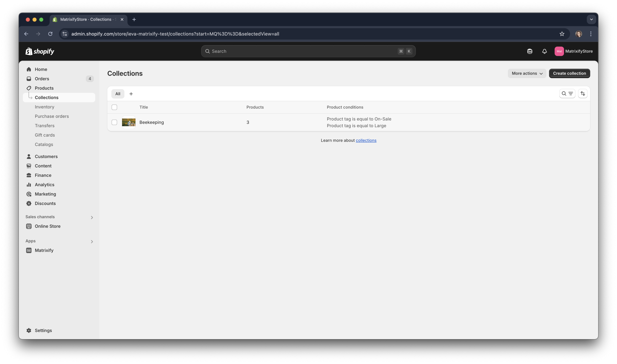Screen dimensions: 617x364
Task: Select the All view tab
Action: click(118, 94)
